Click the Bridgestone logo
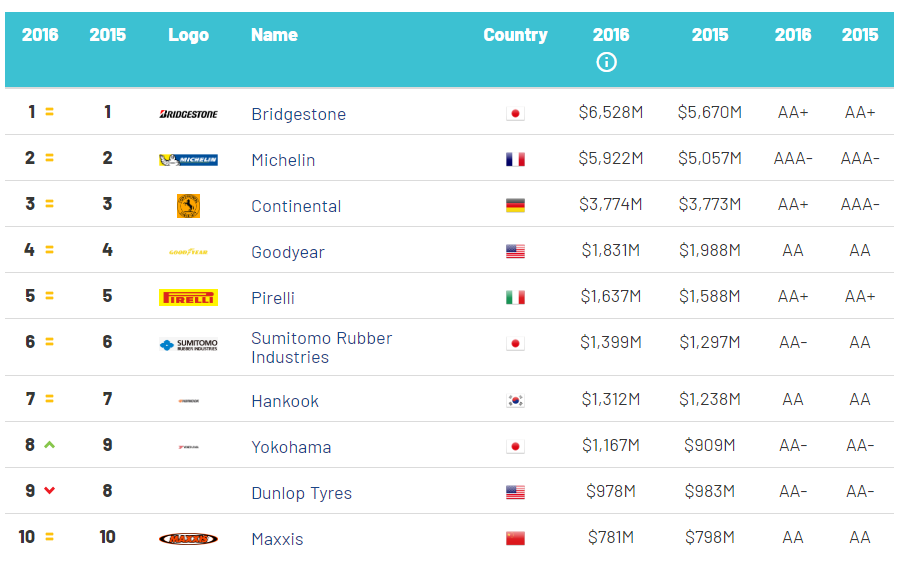The height and width of the screenshot is (570, 904). point(189,114)
